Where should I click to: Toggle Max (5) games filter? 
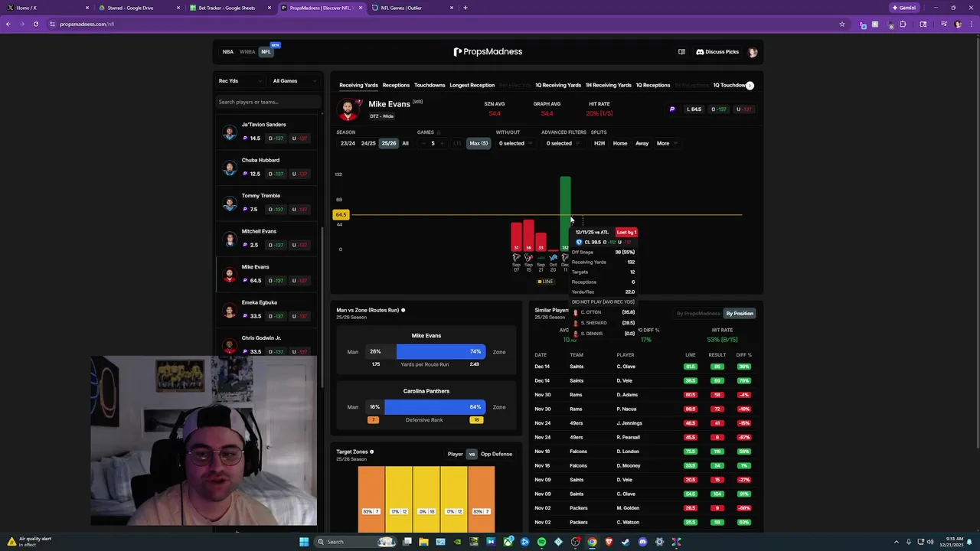pyautogui.click(x=479, y=143)
